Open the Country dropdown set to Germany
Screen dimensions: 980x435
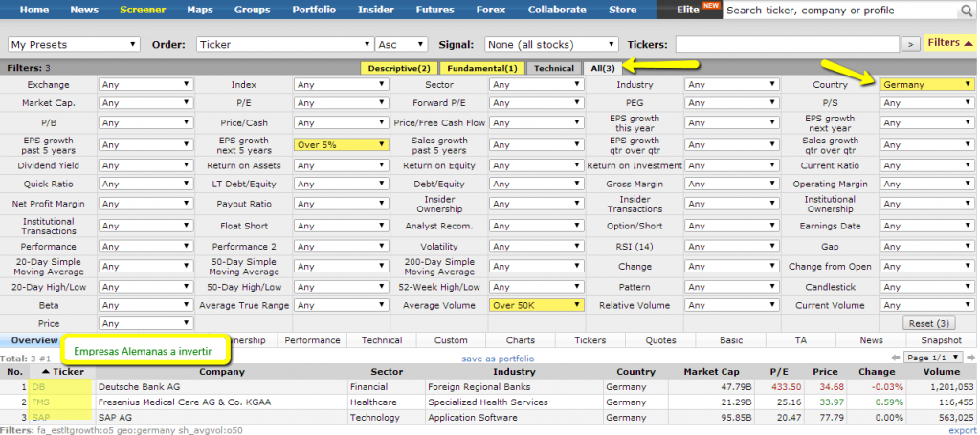[926, 84]
